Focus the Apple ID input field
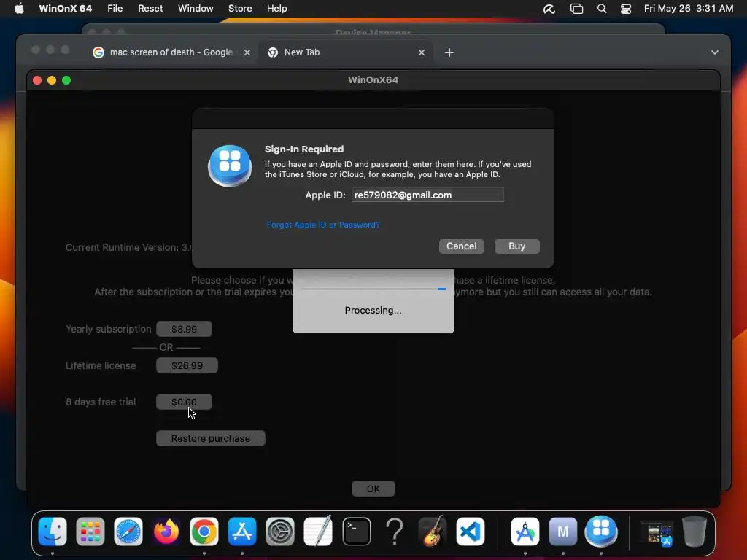The height and width of the screenshot is (560, 747). 427,195
